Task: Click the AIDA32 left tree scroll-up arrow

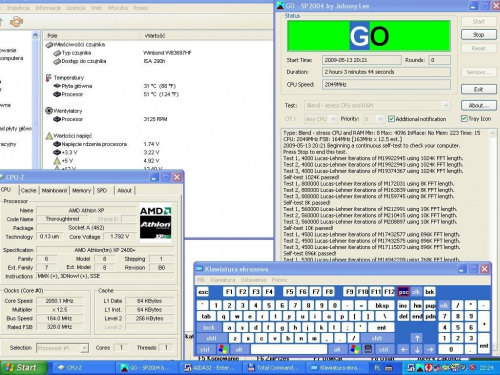Action: [x=35, y=35]
